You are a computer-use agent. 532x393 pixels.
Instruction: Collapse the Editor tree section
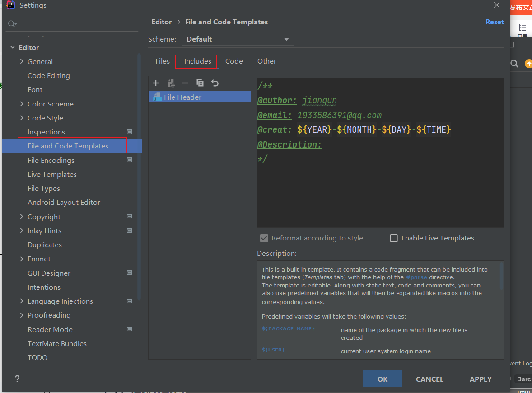13,47
